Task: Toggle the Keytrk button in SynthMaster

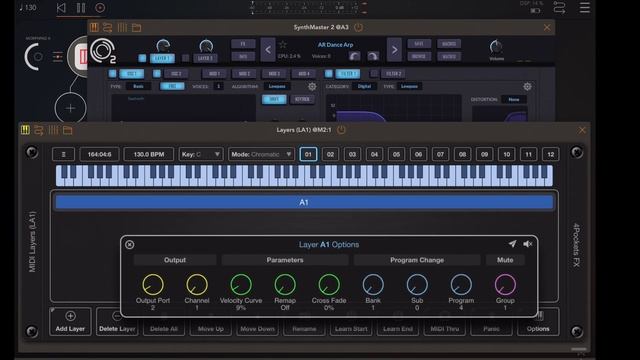Action: click(302, 99)
